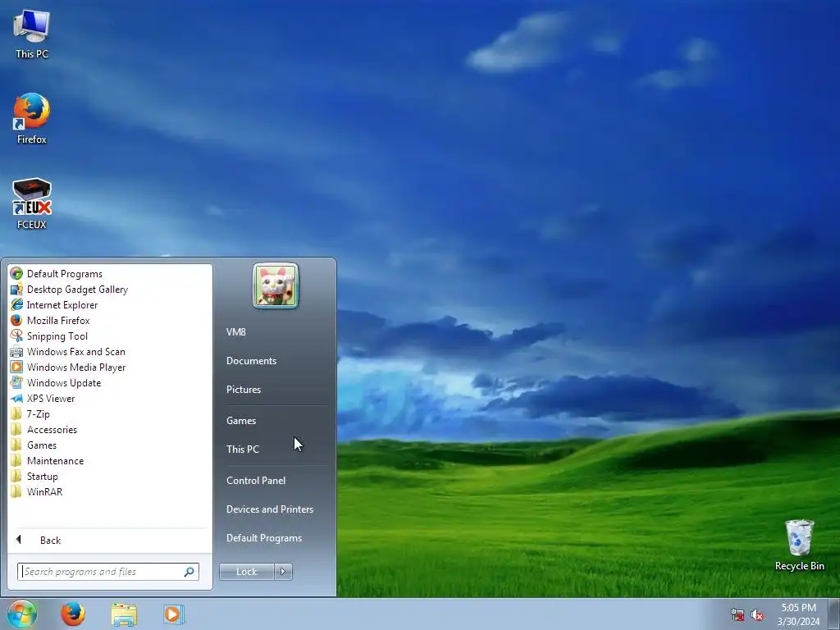The image size is (840, 630).
Task: Click the Desktop Gadget Gallery icon
Action: pos(16,290)
